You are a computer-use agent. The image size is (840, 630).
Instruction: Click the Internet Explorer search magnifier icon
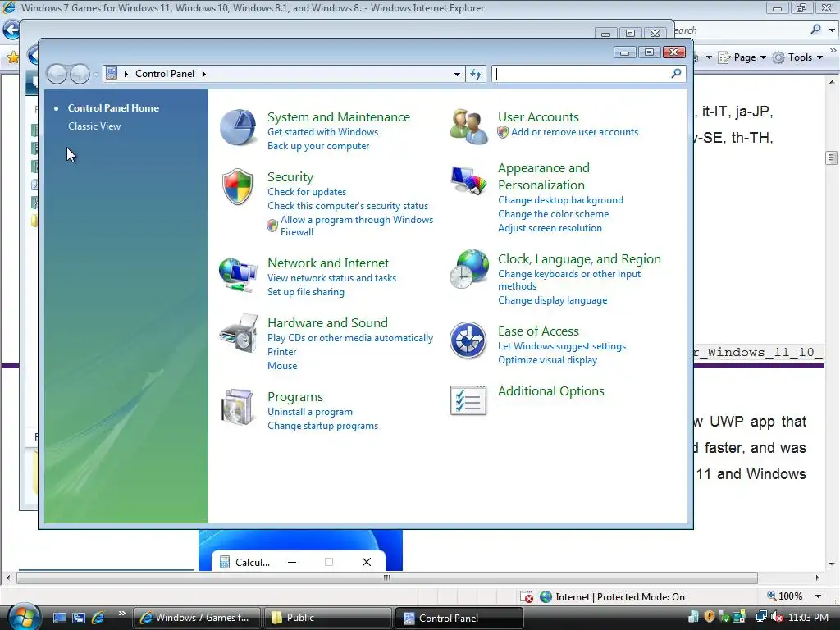(x=816, y=30)
